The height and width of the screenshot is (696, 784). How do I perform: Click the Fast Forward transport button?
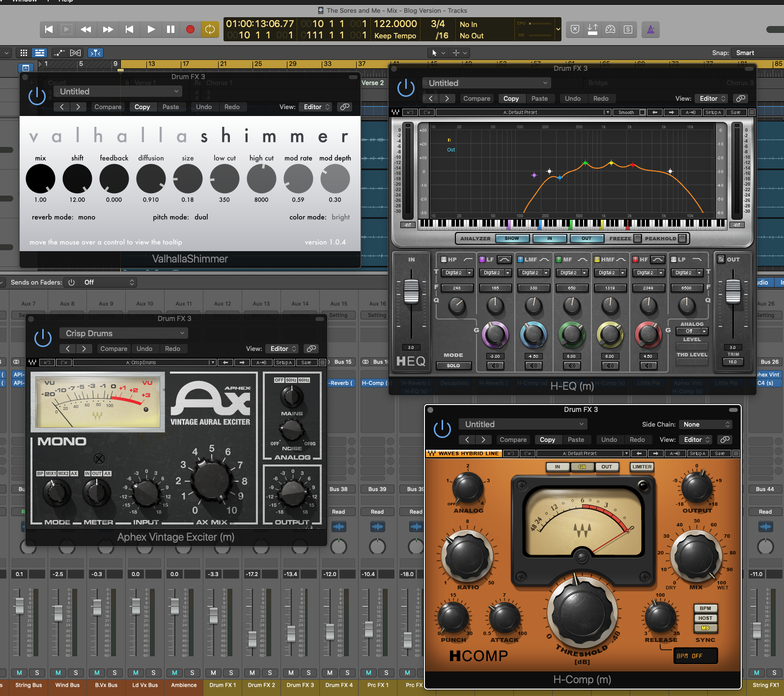(x=108, y=29)
